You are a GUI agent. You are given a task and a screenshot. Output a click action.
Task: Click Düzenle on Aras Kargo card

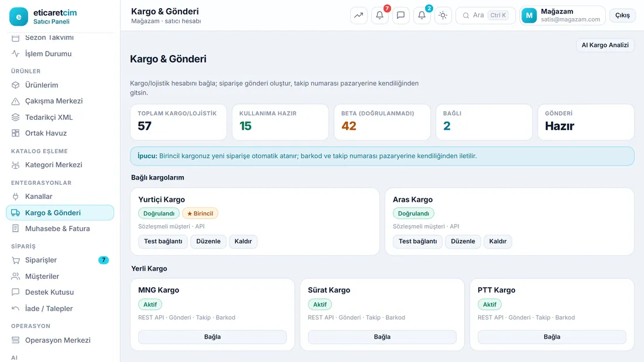[463, 242]
